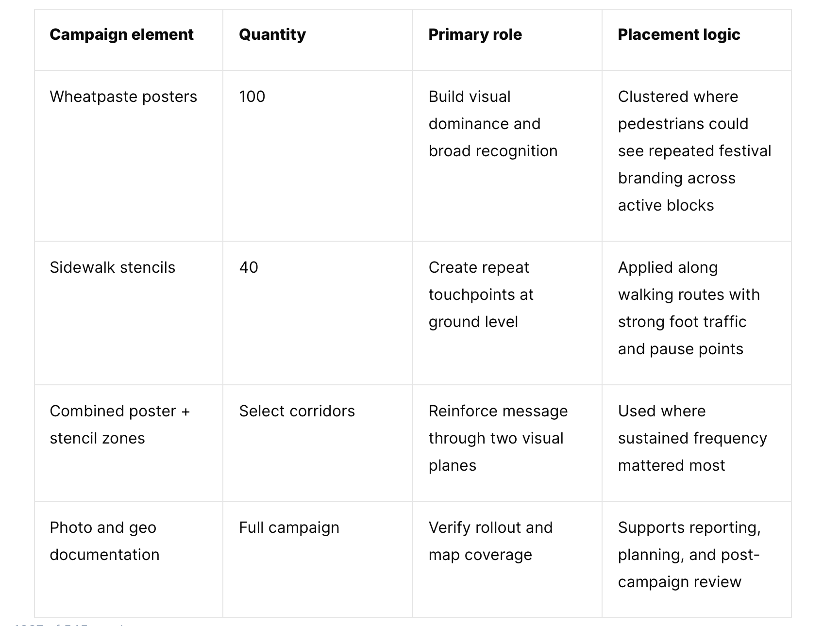840x626 pixels.
Task: Click the Wheatpaste posters cell
Action: pos(129,156)
